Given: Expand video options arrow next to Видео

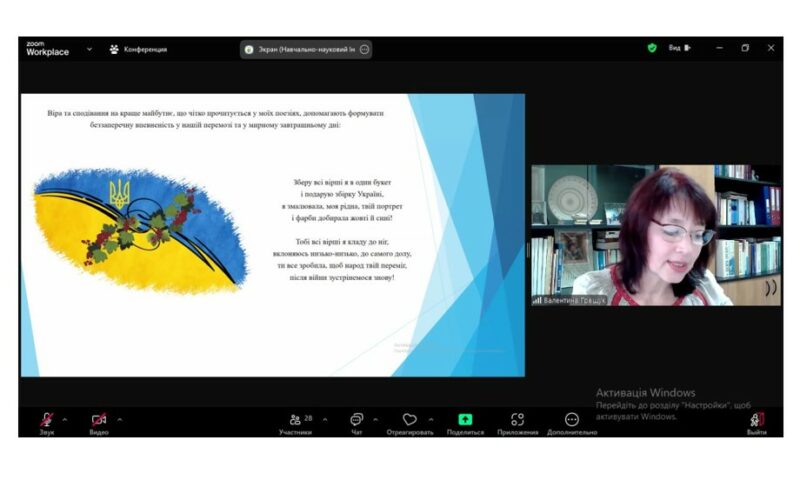Looking at the screenshot, I should (120, 419).
